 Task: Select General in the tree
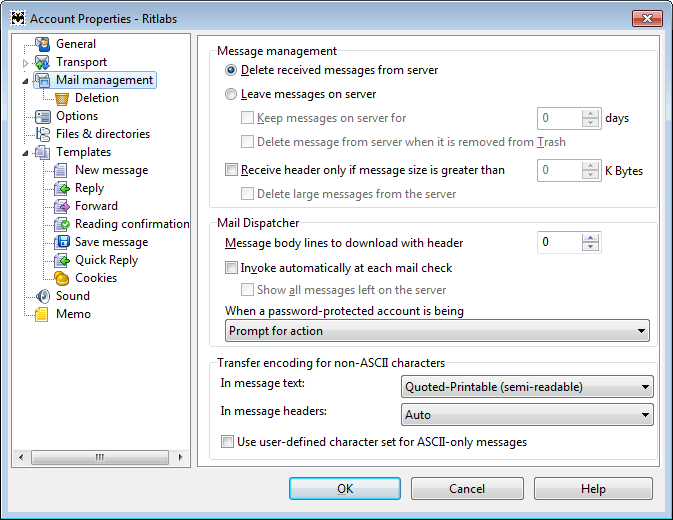point(76,44)
